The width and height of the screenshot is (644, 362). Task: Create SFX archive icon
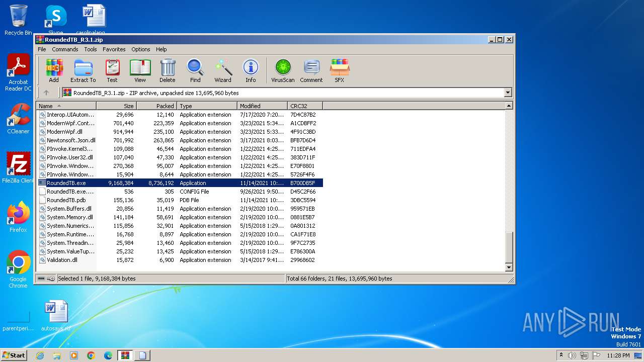pos(340,70)
